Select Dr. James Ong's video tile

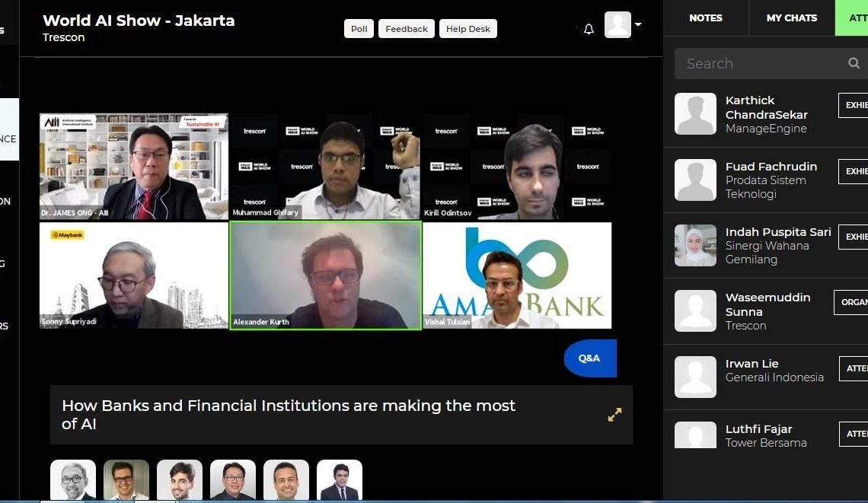pyautogui.click(x=133, y=167)
